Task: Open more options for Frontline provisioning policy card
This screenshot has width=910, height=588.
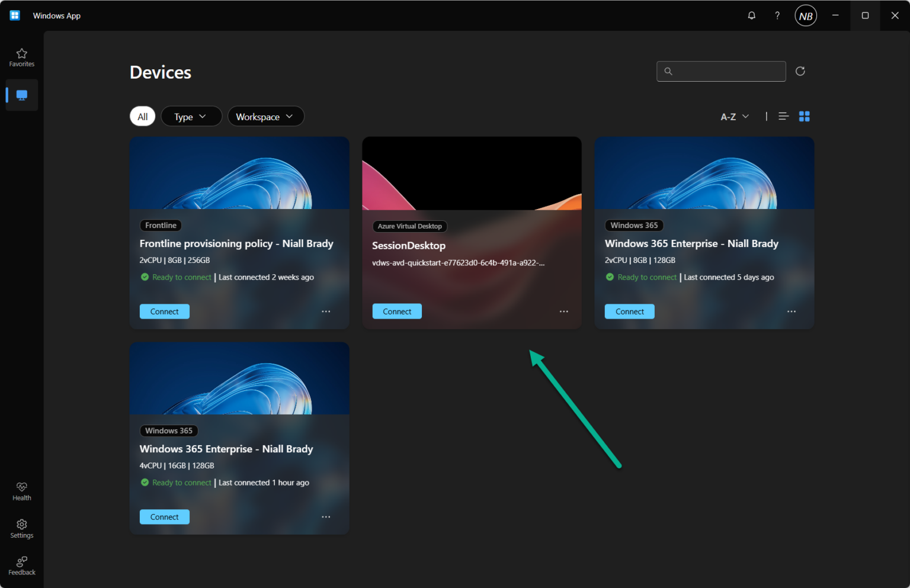Action: click(326, 311)
